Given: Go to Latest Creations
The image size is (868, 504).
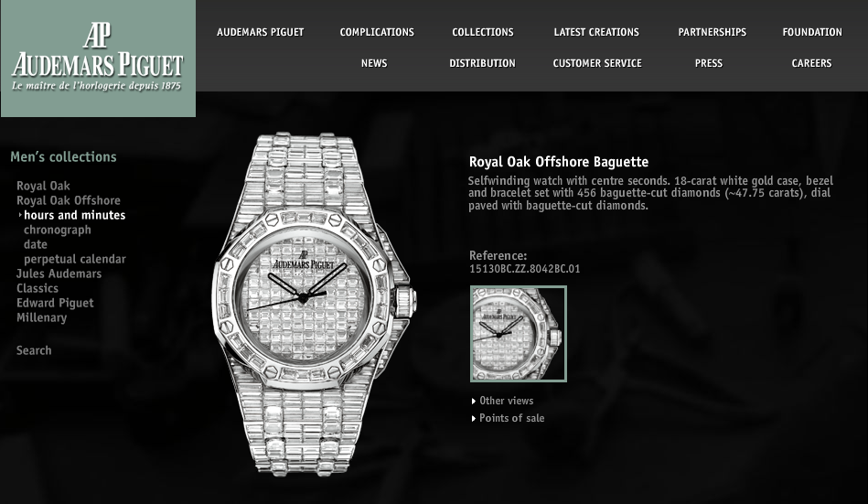Looking at the screenshot, I should pos(596,32).
